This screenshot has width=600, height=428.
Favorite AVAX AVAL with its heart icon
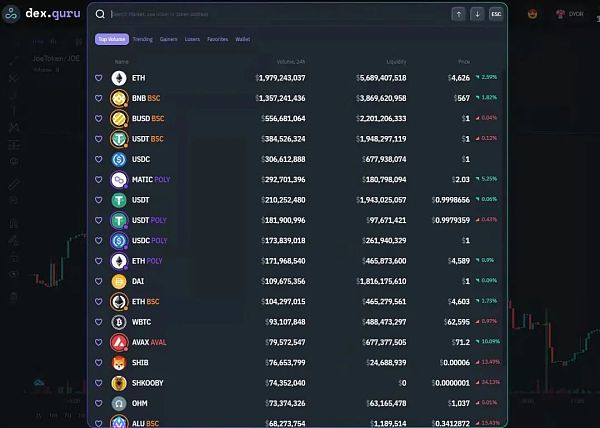99,342
